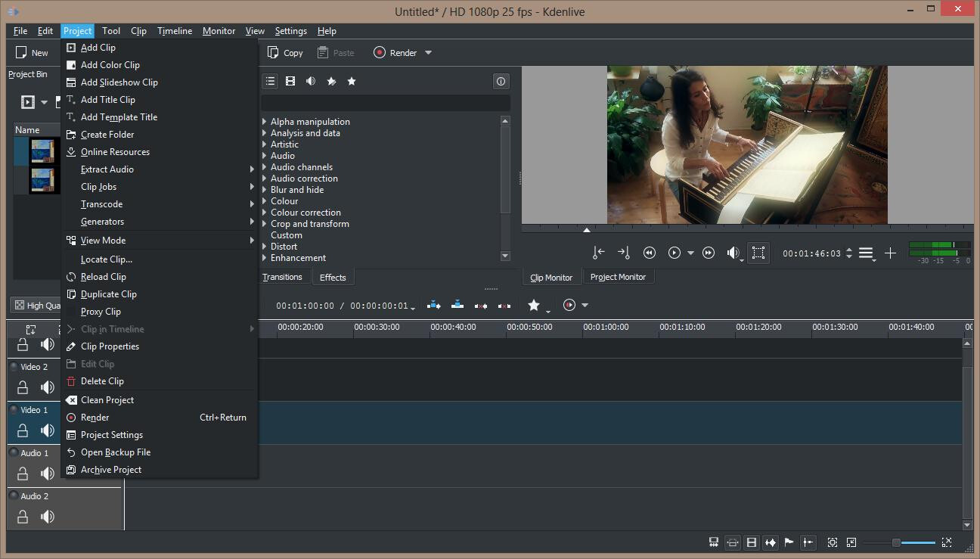Viewport: 980px width, 559px height.
Task: Mute the Audio 1 track
Action: pyautogui.click(x=48, y=474)
